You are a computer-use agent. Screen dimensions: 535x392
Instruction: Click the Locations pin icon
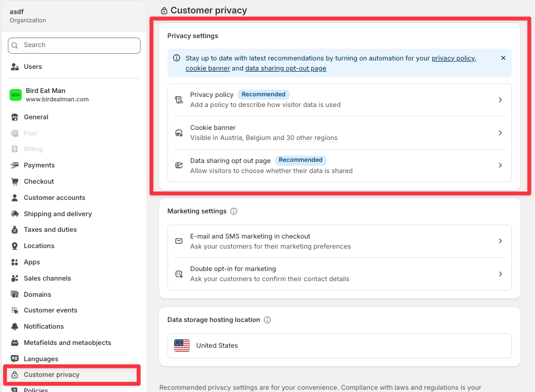(x=15, y=246)
